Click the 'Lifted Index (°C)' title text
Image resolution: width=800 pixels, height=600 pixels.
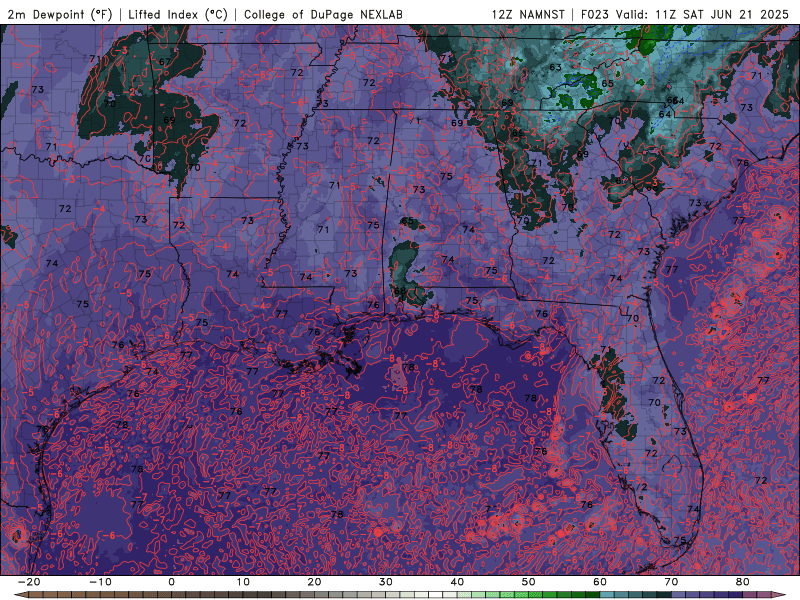click(178, 14)
